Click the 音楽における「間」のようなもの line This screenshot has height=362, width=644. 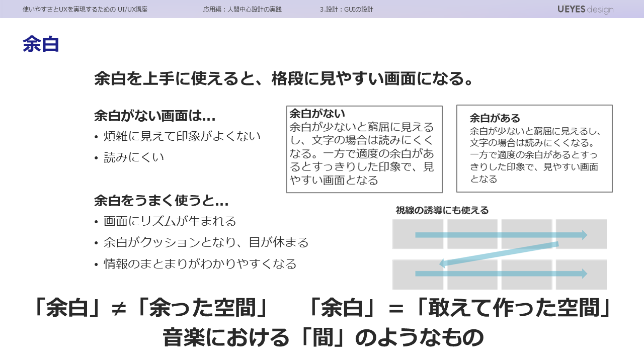click(323, 337)
